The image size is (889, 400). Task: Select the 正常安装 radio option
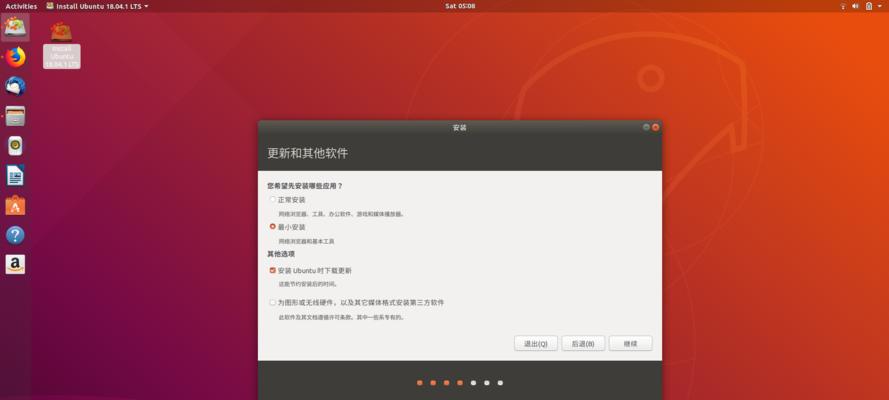273,200
